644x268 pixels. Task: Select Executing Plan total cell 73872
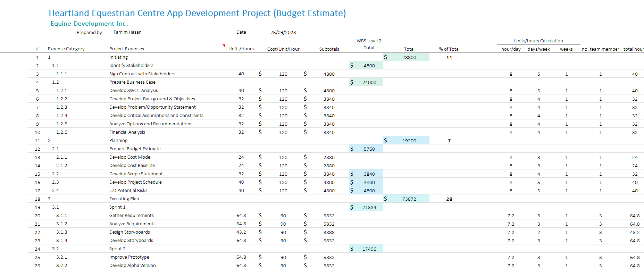coord(409,199)
